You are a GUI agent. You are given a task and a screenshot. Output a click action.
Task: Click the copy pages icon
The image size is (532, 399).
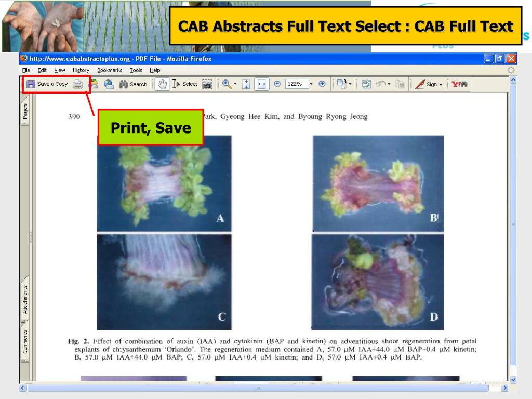(x=401, y=84)
